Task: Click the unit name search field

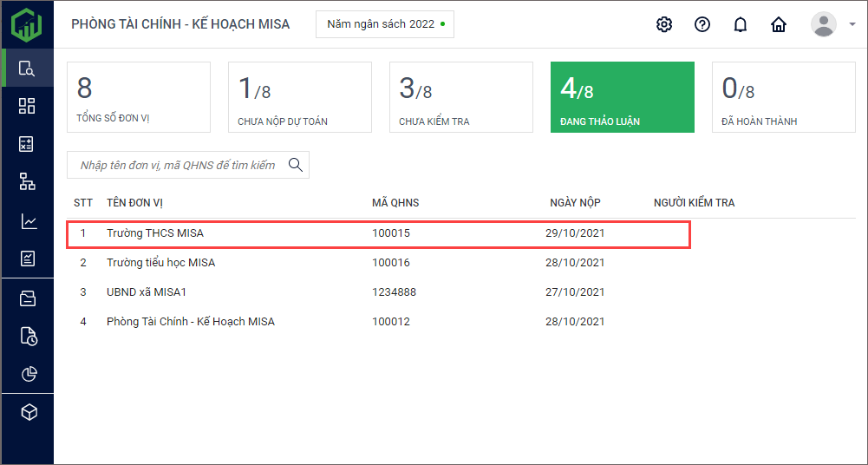Action: coord(177,165)
